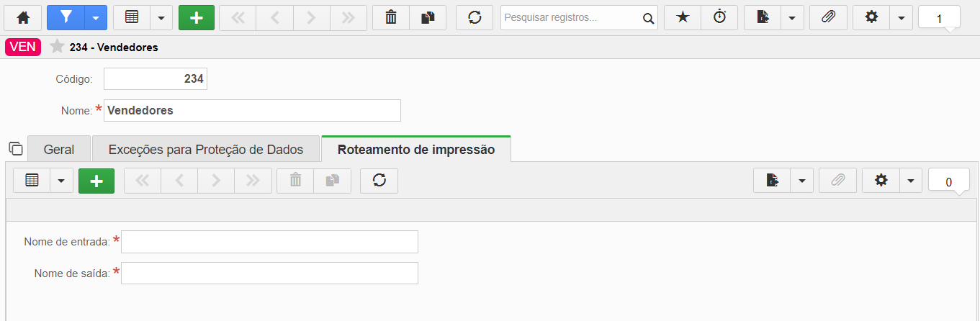Go to next record arrow in top toolbar

[311, 18]
